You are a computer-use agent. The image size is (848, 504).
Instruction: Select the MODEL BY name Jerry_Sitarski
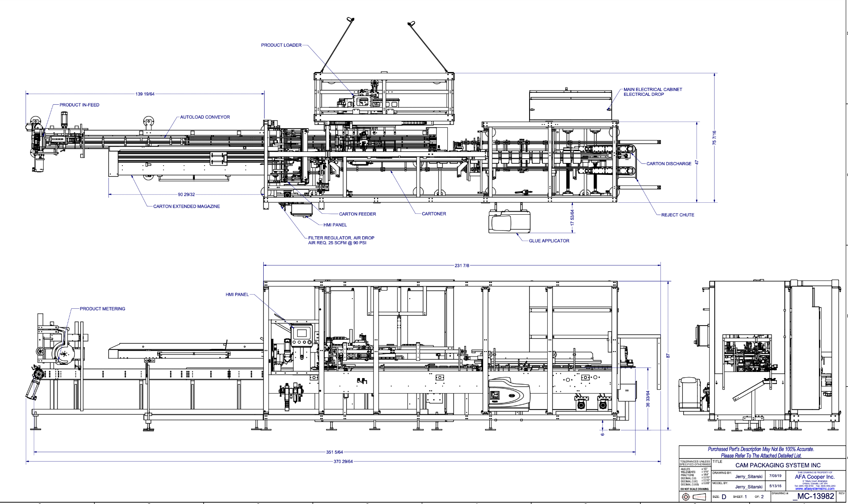point(749,487)
